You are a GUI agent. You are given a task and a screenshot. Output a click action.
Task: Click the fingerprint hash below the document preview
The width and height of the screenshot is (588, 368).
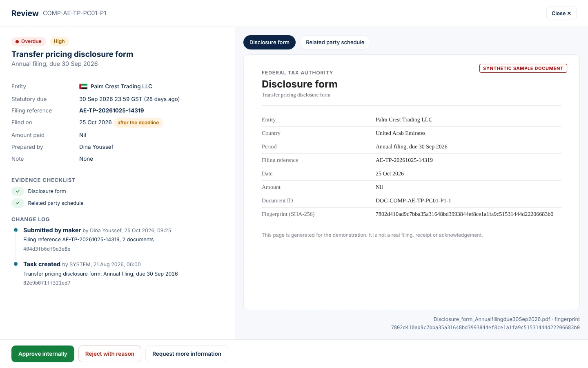(486, 328)
